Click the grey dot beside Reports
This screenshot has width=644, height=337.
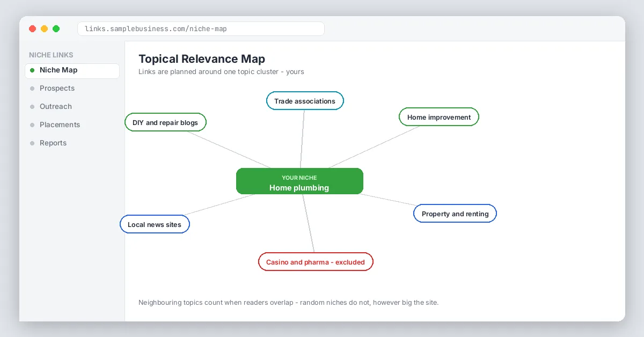tap(32, 143)
